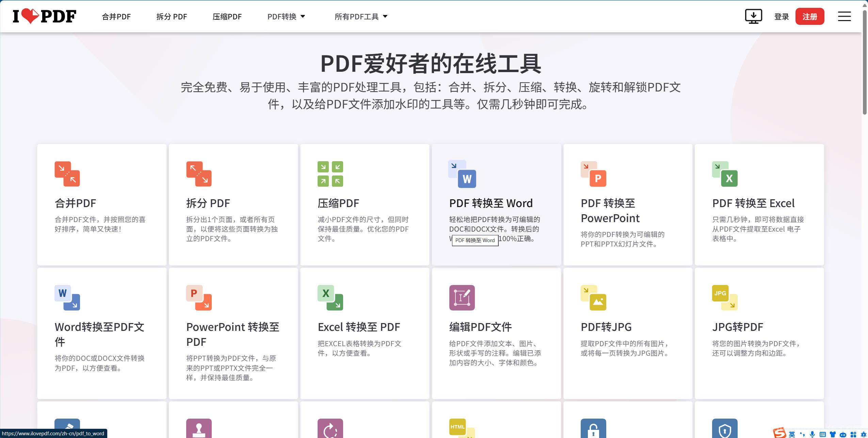Click the IME microphone voice input icon
This screenshot has height=438, width=868.
point(812,434)
